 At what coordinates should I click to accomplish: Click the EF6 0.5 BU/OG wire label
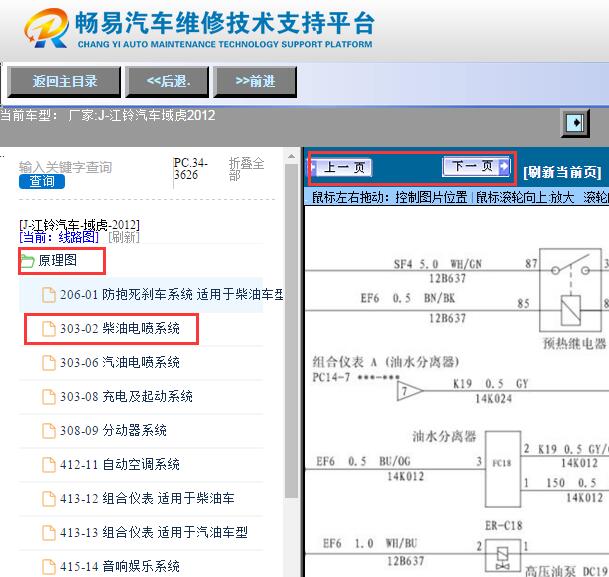tap(363, 461)
